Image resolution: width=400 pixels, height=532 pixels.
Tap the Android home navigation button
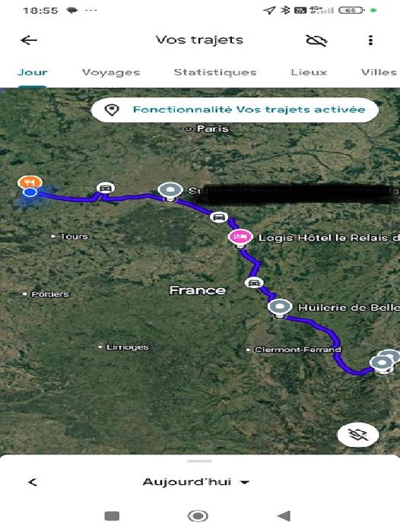(198, 516)
